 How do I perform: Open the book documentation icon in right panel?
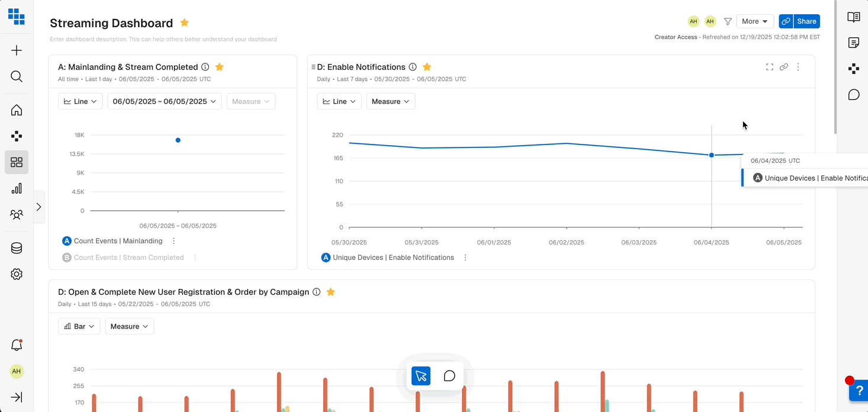pos(854,17)
